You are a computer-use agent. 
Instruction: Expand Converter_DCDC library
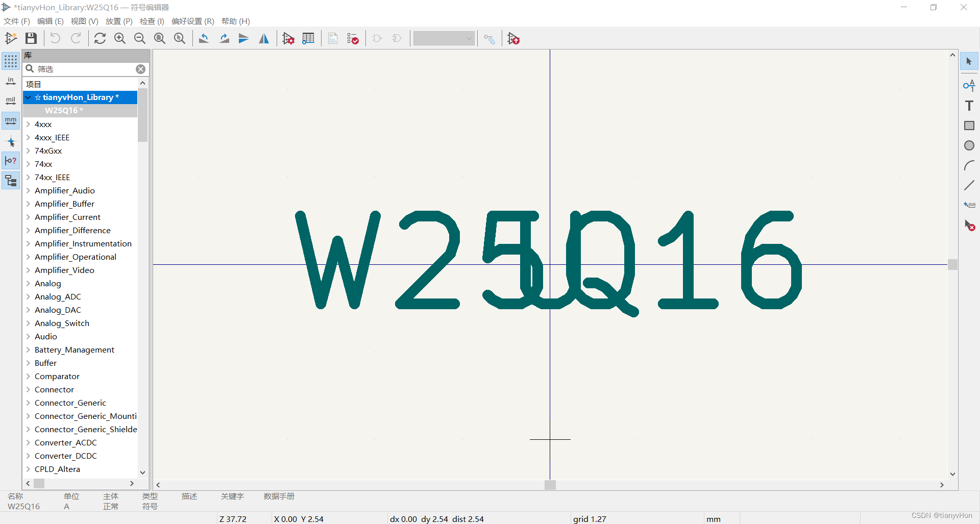point(28,456)
